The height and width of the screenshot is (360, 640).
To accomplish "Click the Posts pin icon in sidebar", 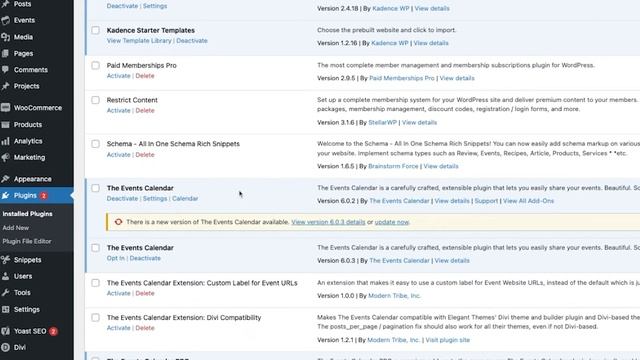I will (5, 4).
